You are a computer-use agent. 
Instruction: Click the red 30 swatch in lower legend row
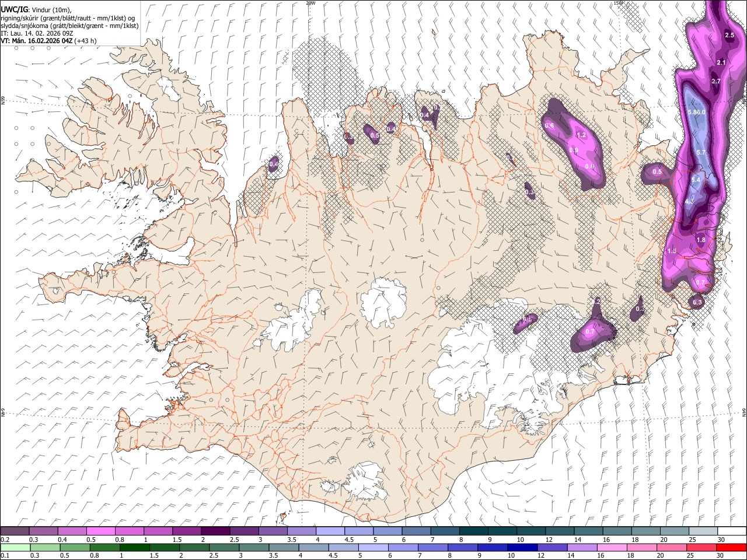pyautogui.click(x=731, y=547)
